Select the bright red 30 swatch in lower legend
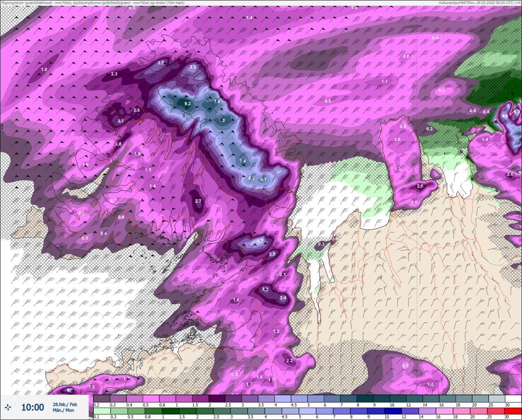Viewport: 522px width, 420px height. 512,411
